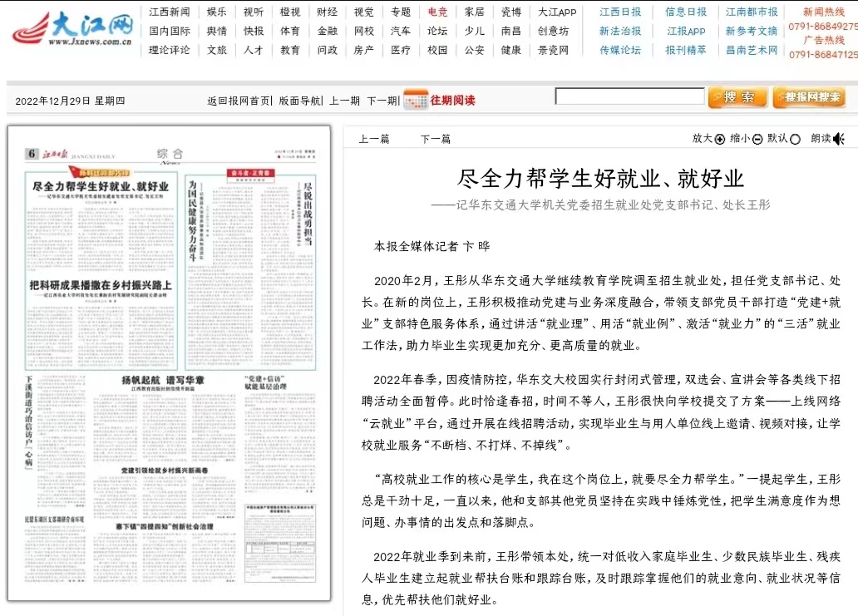This screenshot has width=858, height=616.
Task: Open 上一篇 previous article
Action: pyautogui.click(x=374, y=139)
